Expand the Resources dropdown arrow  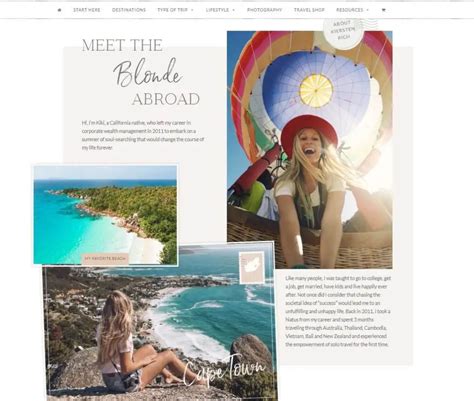(367, 10)
